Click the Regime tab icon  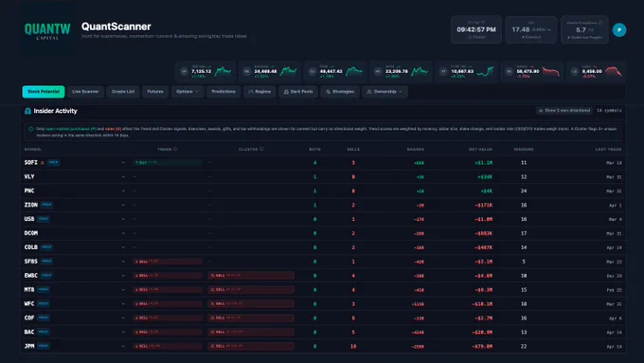pyautogui.click(x=251, y=92)
